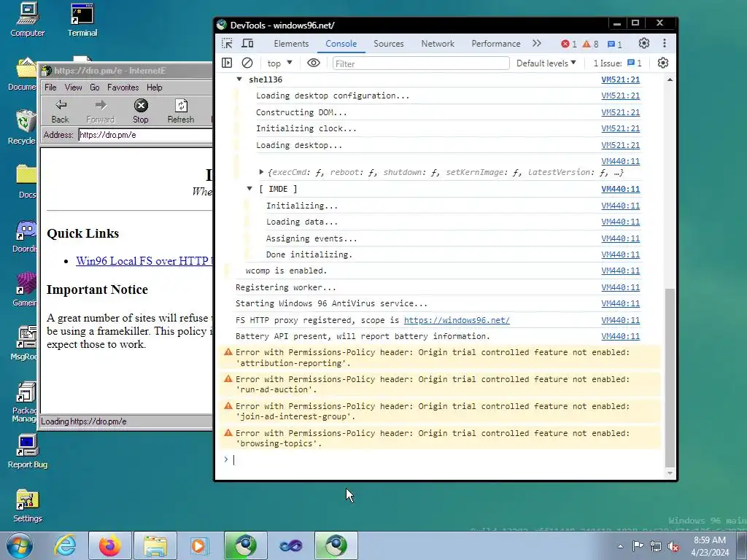
Task: Open the Recycle bin desktop icon
Action: coord(23,128)
